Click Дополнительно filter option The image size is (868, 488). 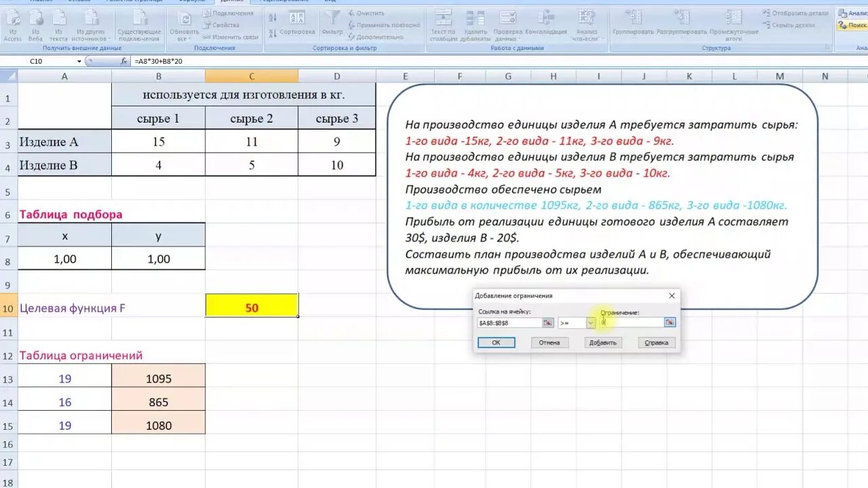tap(375, 37)
